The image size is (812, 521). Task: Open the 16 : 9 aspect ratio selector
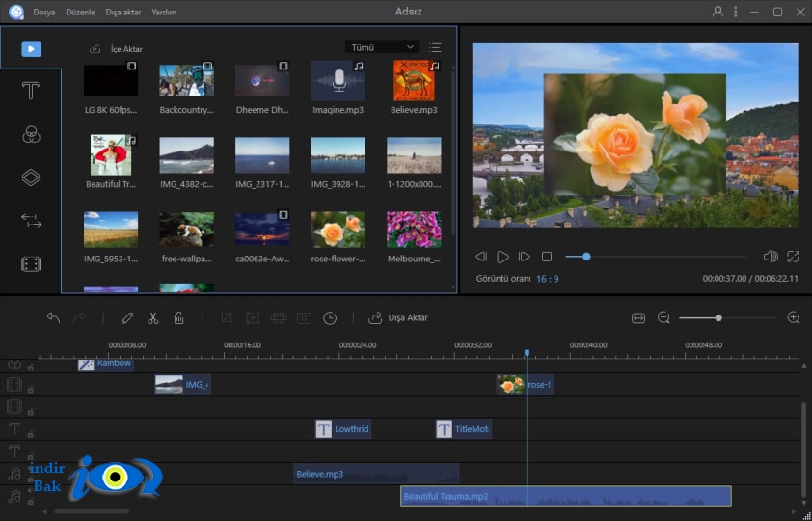click(x=548, y=279)
